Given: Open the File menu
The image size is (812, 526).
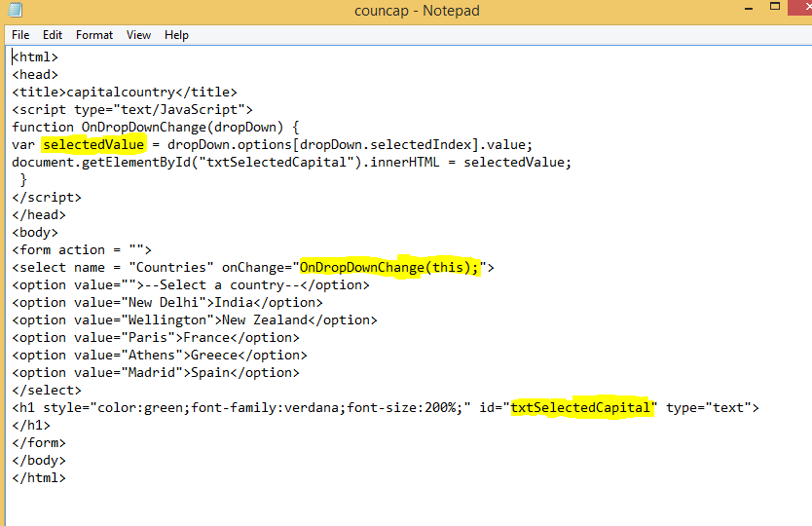Looking at the screenshot, I should pos(20,35).
